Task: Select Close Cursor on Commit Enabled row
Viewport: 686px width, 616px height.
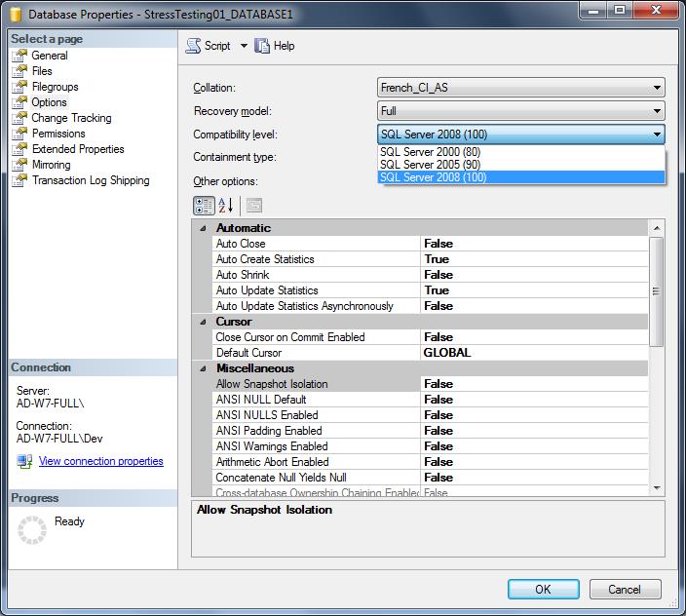Action: pyautogui.click(x=430, y=337)
